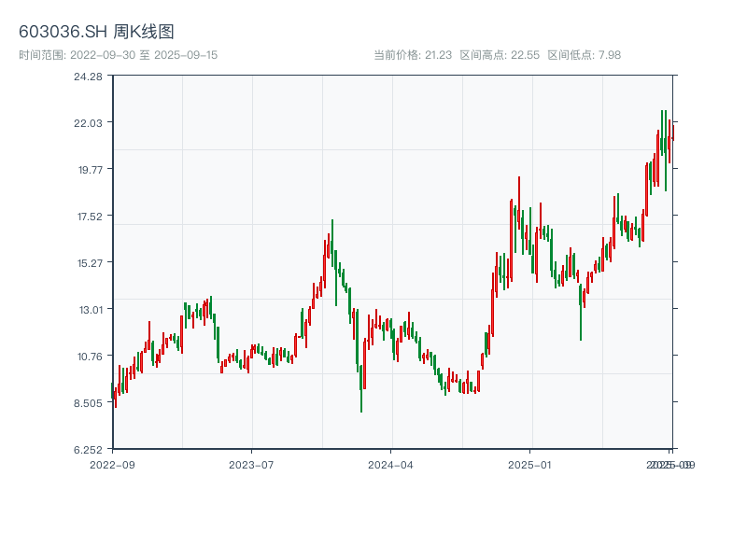Click the period high label 区间高点: 22.55
Image resolution: width=747 pixels, height=560 pixels.
(500, 55)
